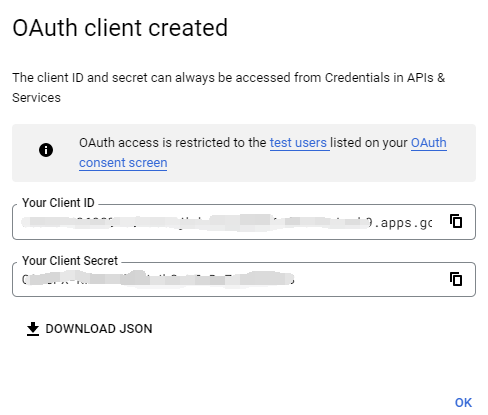488x415 pixels.
Task: Click the gray OAuth access notice banner
Action: tap(244, 153)
